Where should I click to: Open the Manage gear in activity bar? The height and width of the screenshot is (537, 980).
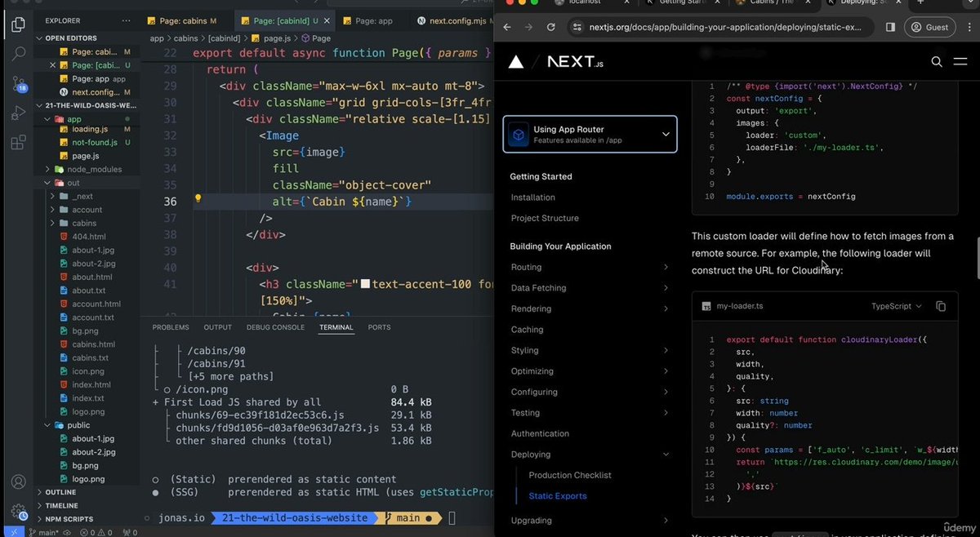(18, 511)
